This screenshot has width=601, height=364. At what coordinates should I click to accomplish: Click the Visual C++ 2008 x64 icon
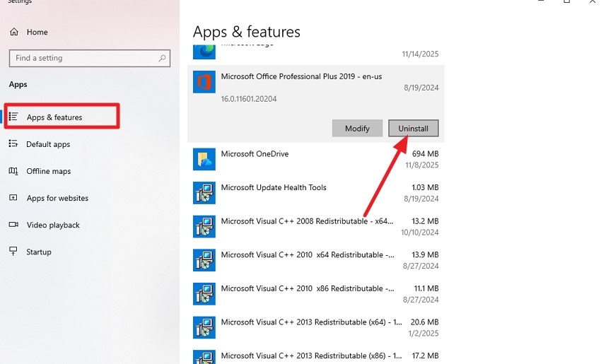point(204,226)
